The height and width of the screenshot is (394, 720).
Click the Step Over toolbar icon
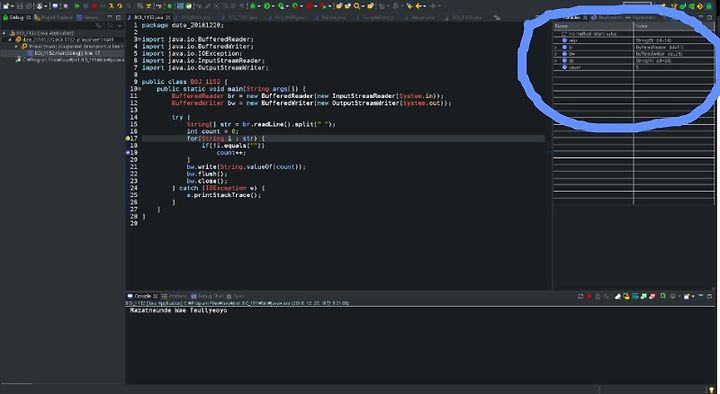120,6
